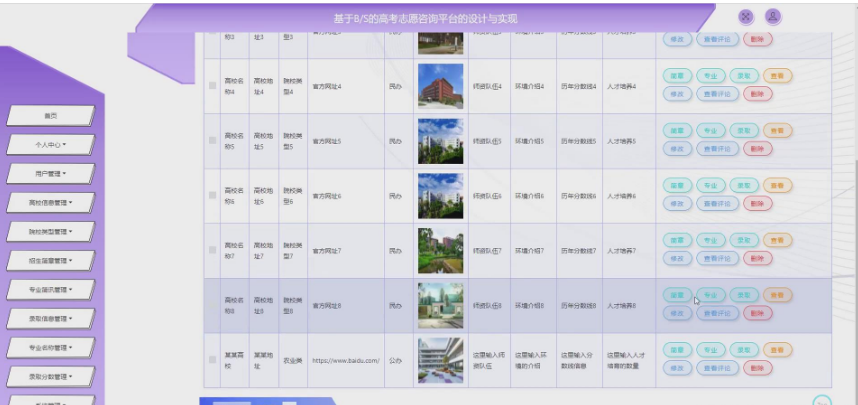Viewport: 858px width, 405px height.
Task: Open 简章 for 某某高校
Action: tap(677, 350)
